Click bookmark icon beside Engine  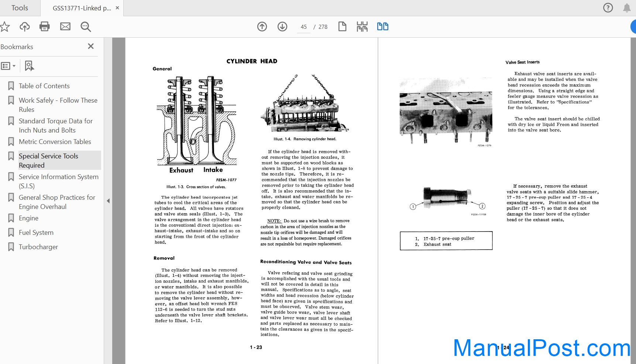click(x=11, y=218)
